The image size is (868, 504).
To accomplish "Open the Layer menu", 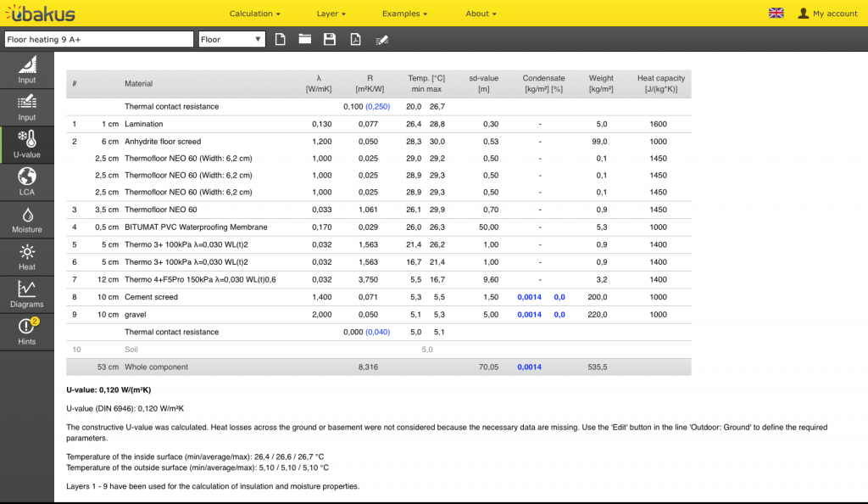I will (x=331, y=14).
